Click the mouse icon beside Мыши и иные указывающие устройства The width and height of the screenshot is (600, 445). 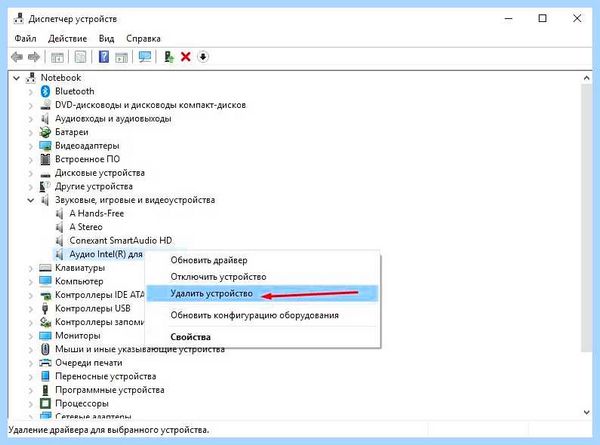45,349
